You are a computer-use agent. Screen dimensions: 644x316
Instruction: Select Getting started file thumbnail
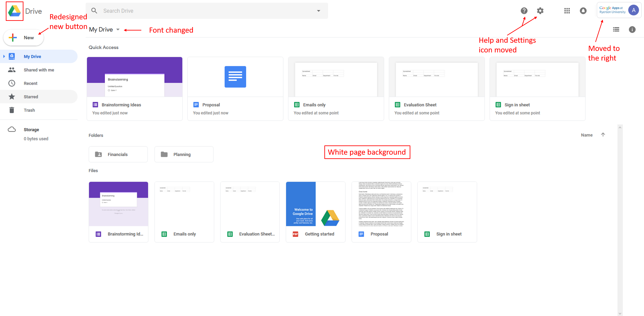[316, 204]
